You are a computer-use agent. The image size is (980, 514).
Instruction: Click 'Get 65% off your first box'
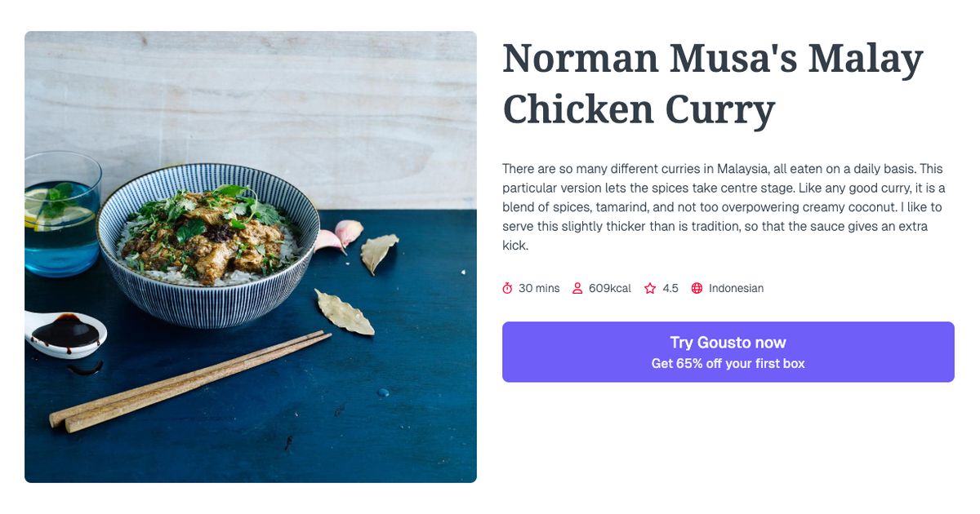click(x=728, y=363)
